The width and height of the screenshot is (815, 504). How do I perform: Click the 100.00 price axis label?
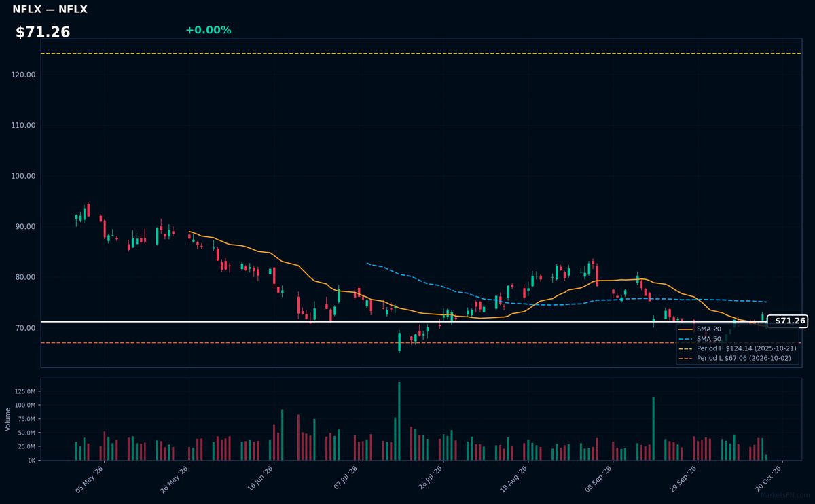pyautogui.click(x=24, y=176)
